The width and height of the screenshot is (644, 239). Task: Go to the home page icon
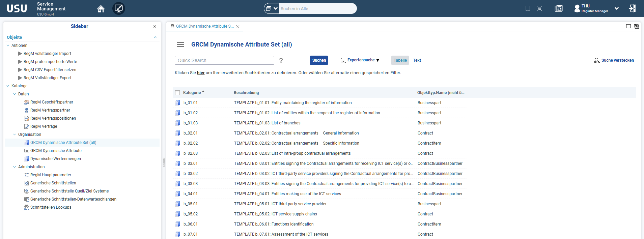tap(101, 9)
